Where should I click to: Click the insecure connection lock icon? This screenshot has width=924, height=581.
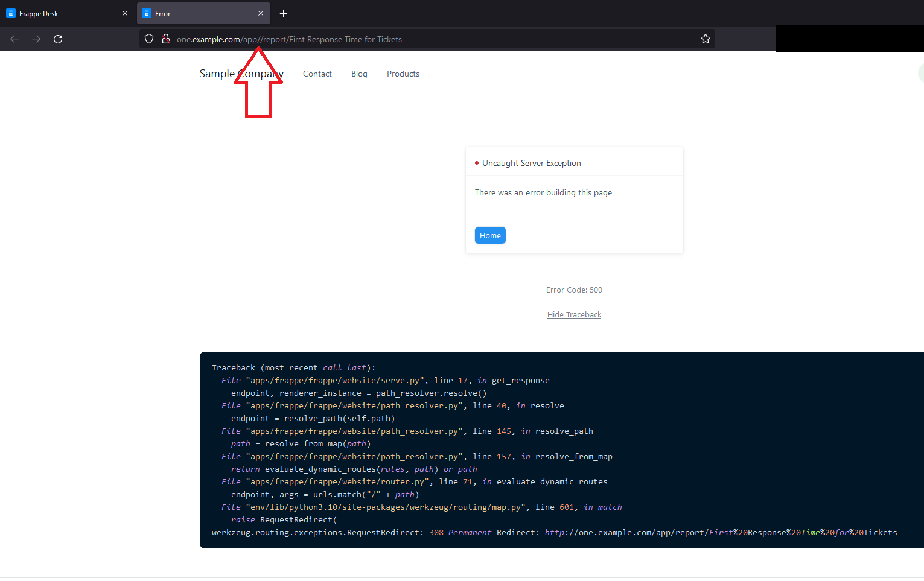click(165, 39)
